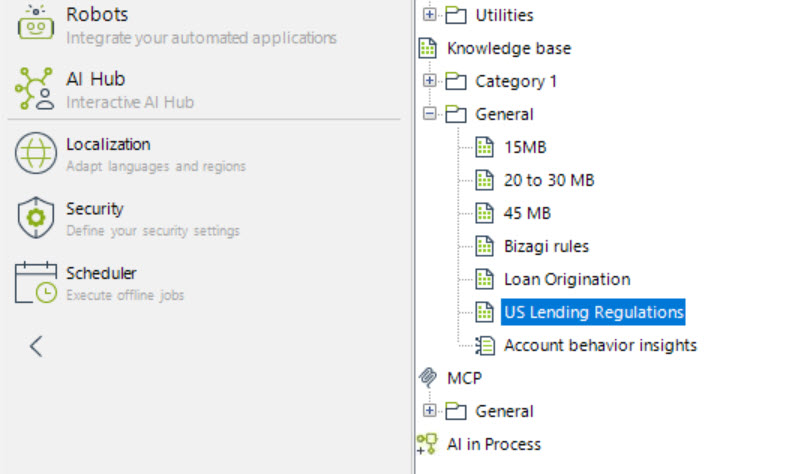Open Account behavior insights item
812x474 pixels.
coord(600,345)
